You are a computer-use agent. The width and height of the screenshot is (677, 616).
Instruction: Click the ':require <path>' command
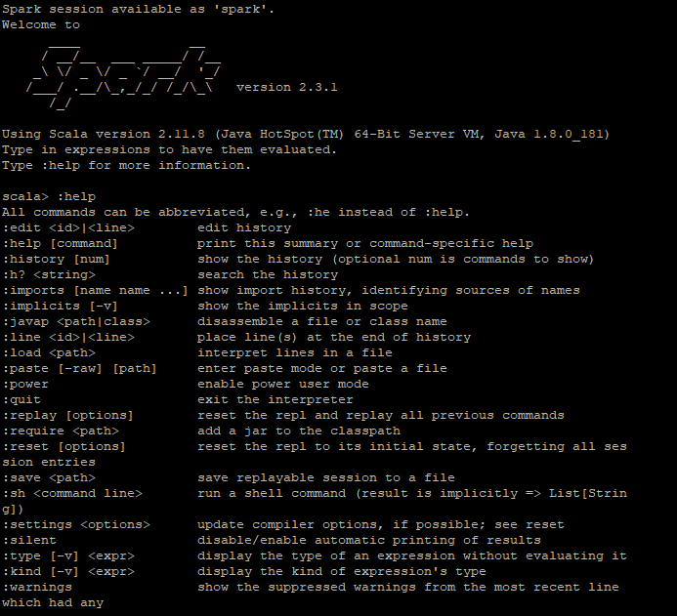[61, 431]
